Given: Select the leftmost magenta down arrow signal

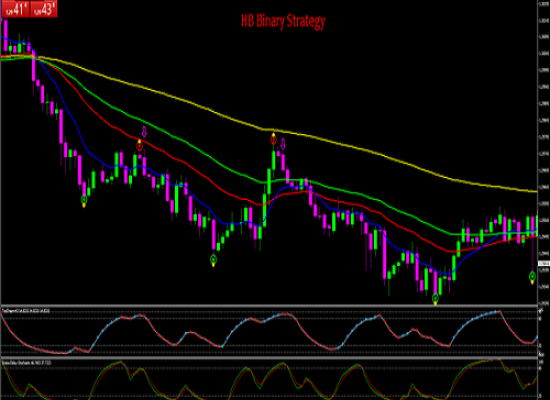Looking at the screenshot, I should (144, 132).
